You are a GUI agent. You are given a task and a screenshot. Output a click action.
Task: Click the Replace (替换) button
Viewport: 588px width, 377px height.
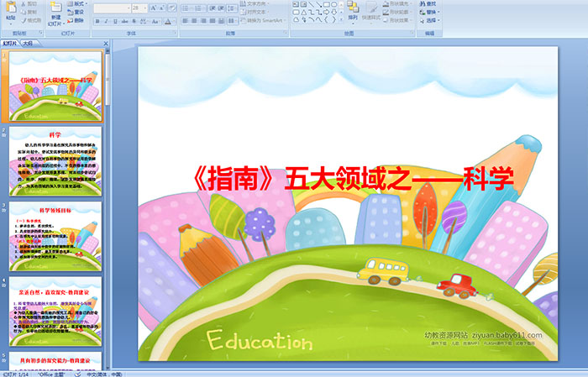point(430,13)
